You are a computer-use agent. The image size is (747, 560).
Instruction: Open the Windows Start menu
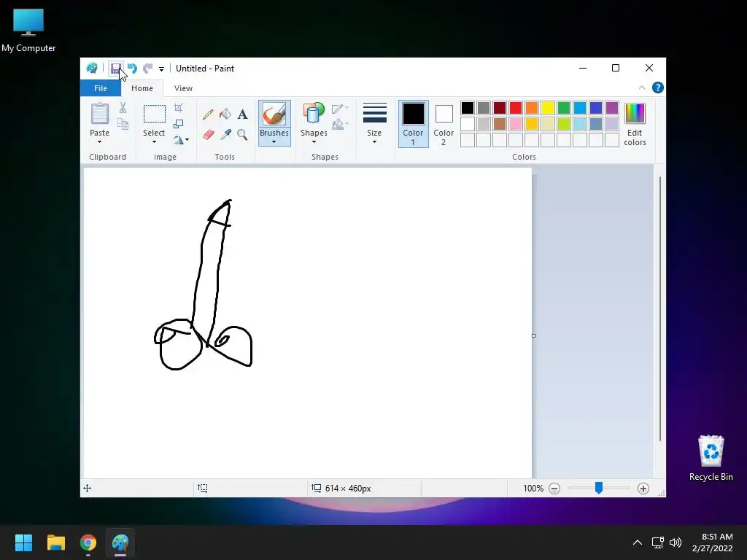coord(23,542)
